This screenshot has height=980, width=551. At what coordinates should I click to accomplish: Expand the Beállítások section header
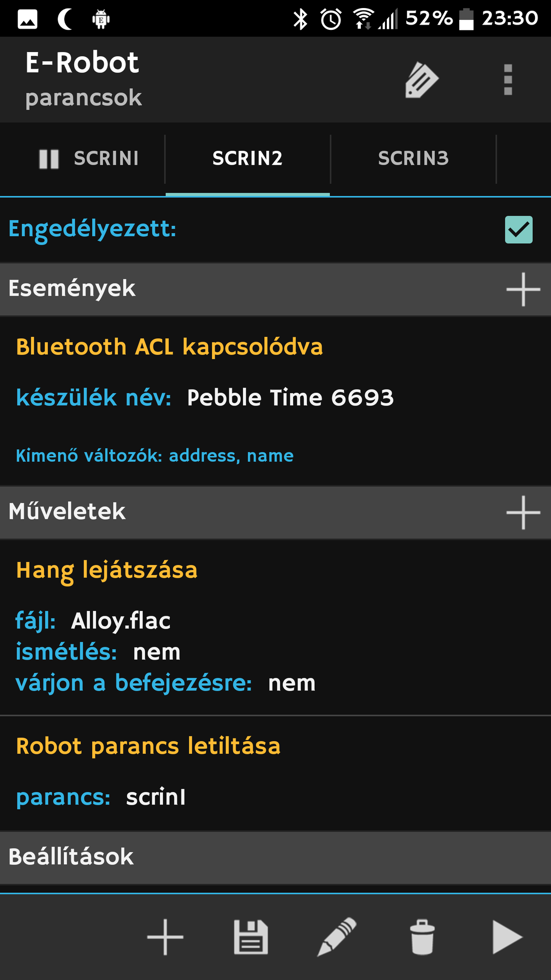[275, 857]
